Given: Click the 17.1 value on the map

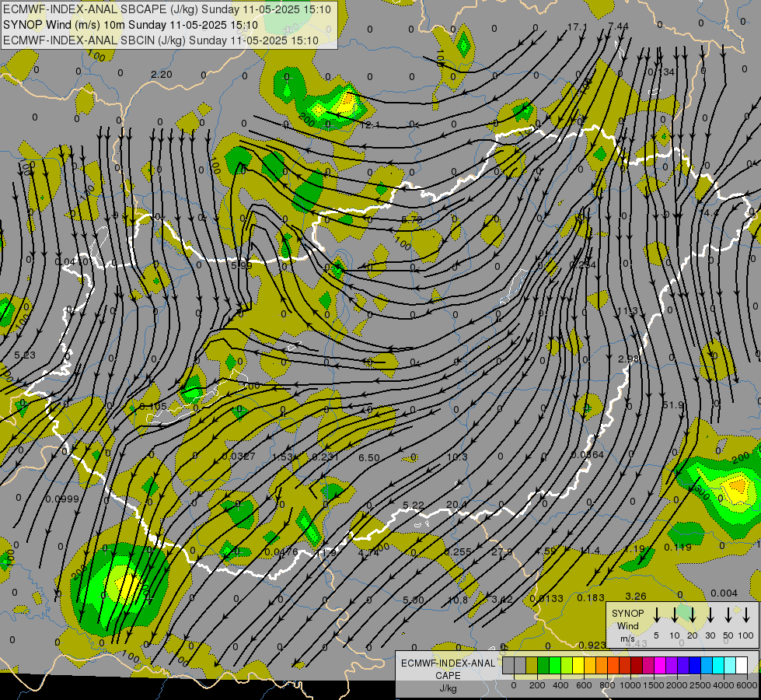Looking at the screenshot, I should point(577,26).
